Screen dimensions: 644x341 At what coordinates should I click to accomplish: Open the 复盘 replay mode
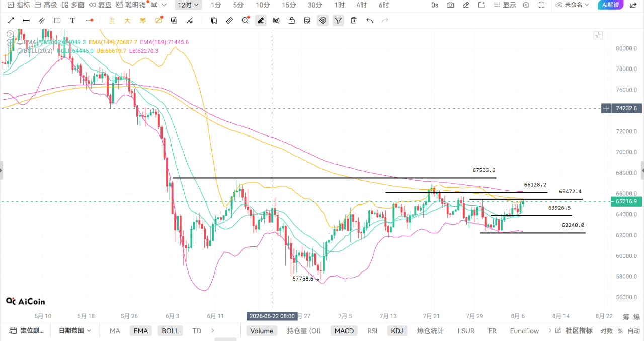(100, 5)
